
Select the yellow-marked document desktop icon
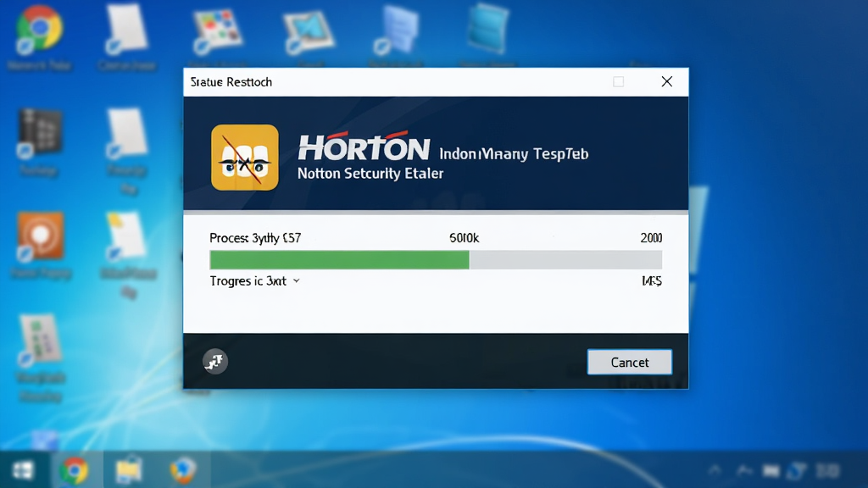pos(127,236)
